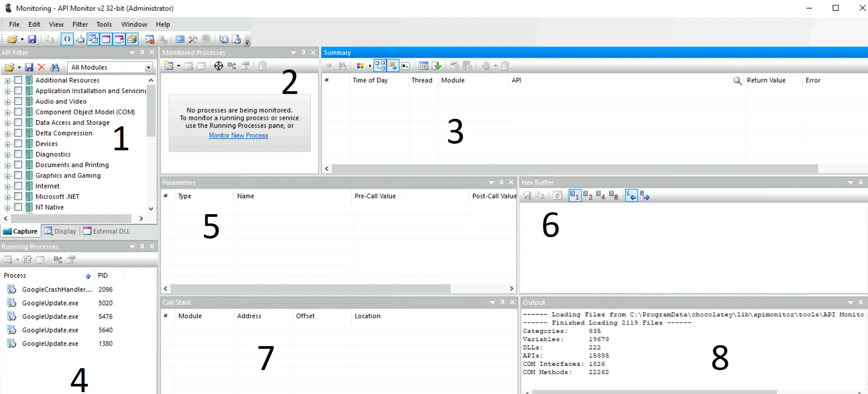The width and height of the screenshot is (868, 394).
Task: Click the API Filter vertical scrollbar thumb
Action: pyautogui.click(x=151, y=110)
